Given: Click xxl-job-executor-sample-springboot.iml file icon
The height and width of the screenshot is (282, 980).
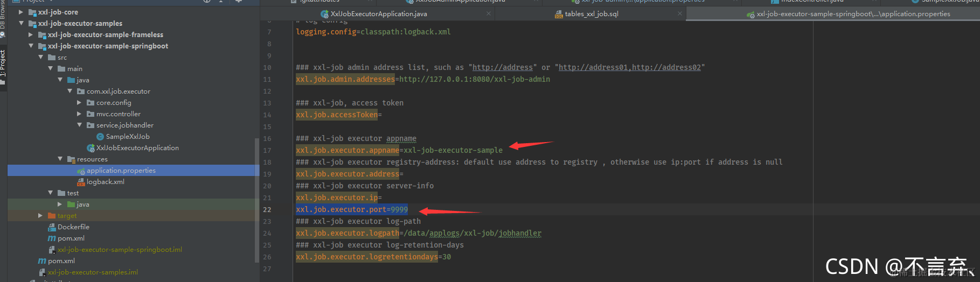Looking at the screenshot, I should [52, 250].
